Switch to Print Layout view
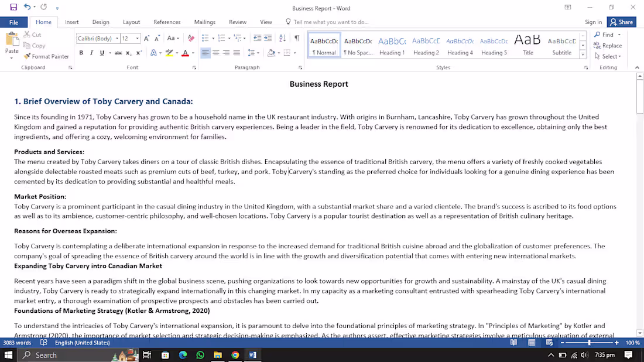The width and height of the screenshot is (644, 362). tap(532, 342)
